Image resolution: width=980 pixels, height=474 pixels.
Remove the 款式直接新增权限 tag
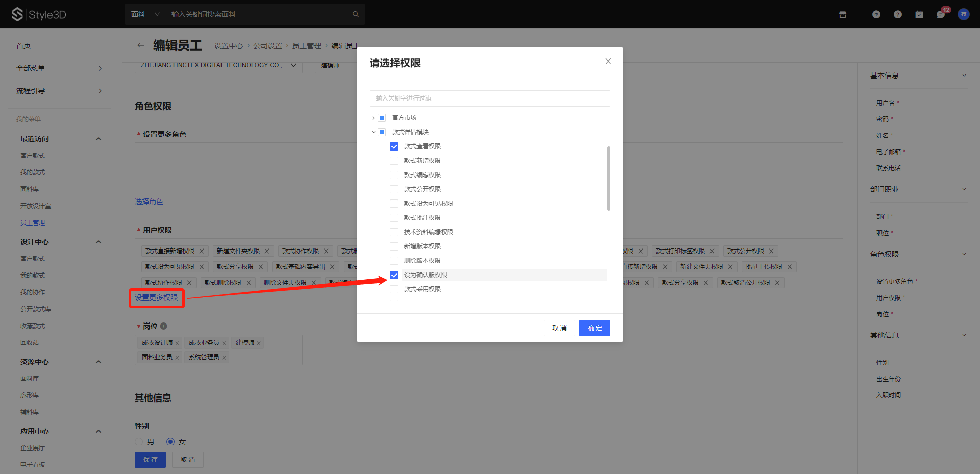[x=202, y=251]
